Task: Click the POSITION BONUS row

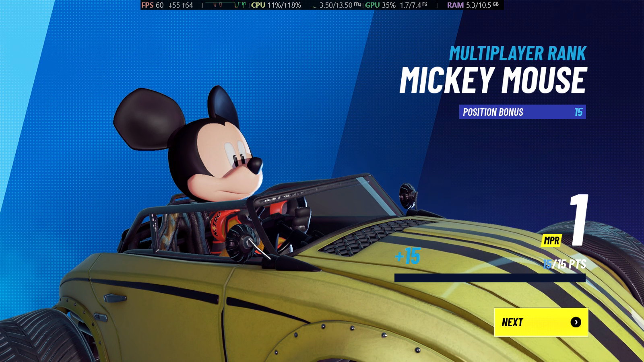Action: 522,112
